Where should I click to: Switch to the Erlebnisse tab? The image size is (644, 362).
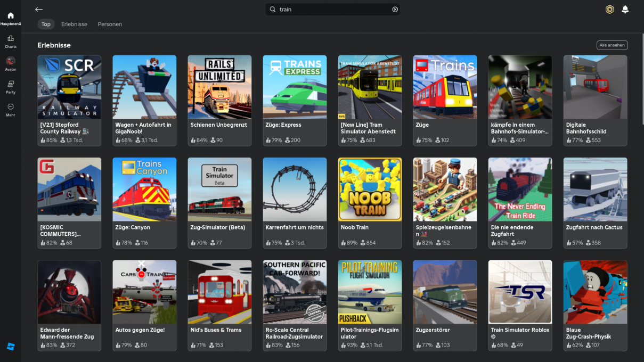(74, 24)
